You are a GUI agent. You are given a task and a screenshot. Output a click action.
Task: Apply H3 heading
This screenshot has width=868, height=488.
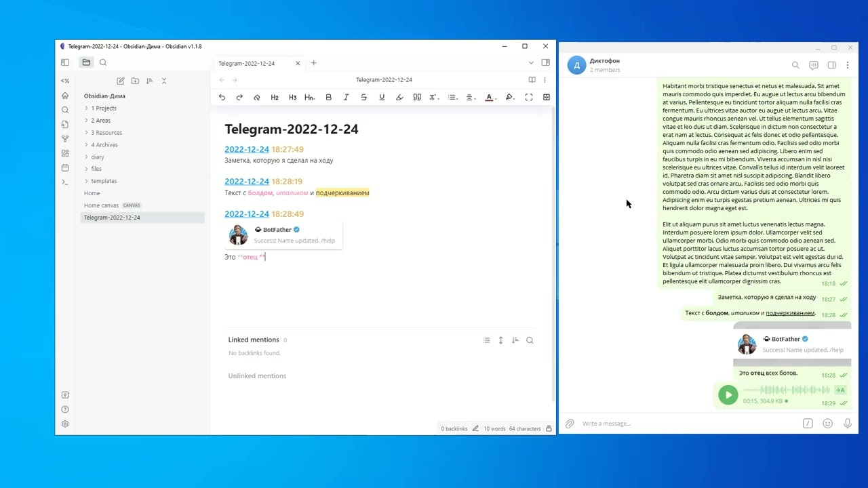point(292,98)
